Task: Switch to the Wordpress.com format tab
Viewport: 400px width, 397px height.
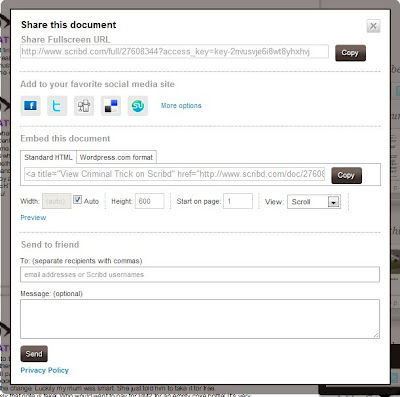Action: pyautogui.click(x=116, y=157)
